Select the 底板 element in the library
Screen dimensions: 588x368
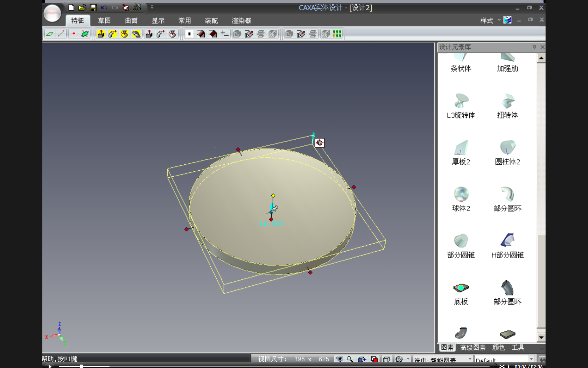[x=461, y=288]
